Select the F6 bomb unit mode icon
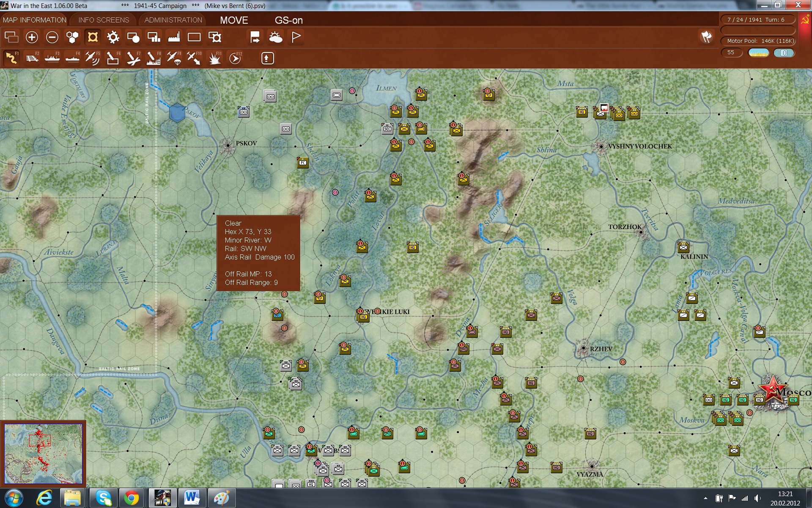The height and width of the screenshot is (508, 812). click(x=113, y=58)
